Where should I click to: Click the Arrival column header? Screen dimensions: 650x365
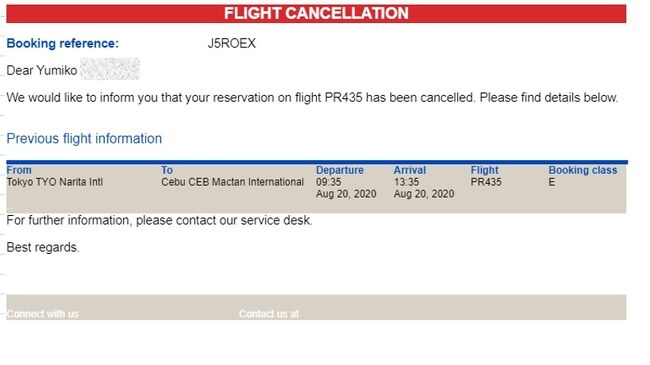coord(410,170)
